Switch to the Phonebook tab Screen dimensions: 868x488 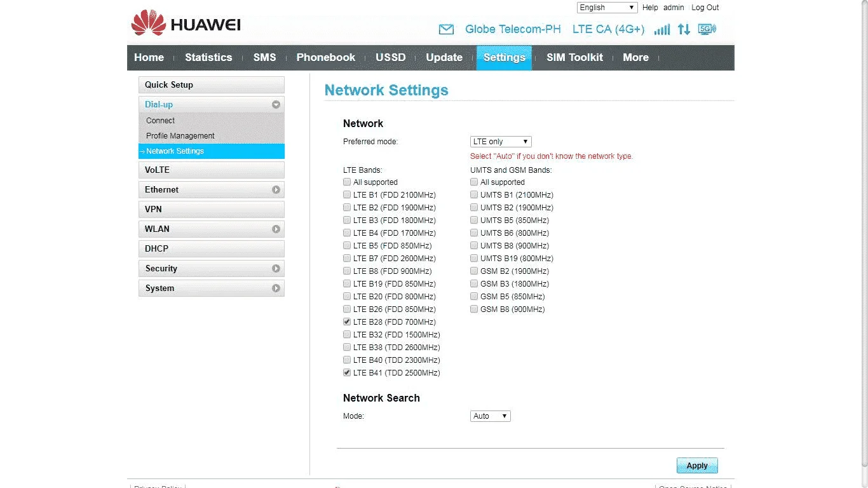pyautogui.click(x=326, y=57)
